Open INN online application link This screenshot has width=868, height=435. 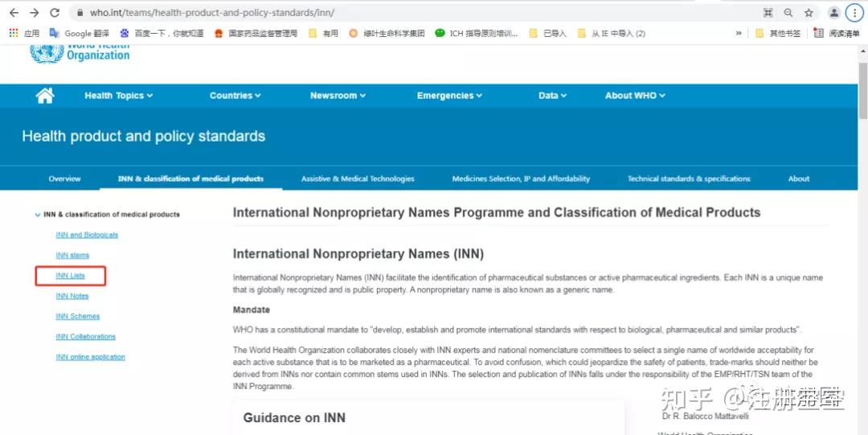pos(90,357)
